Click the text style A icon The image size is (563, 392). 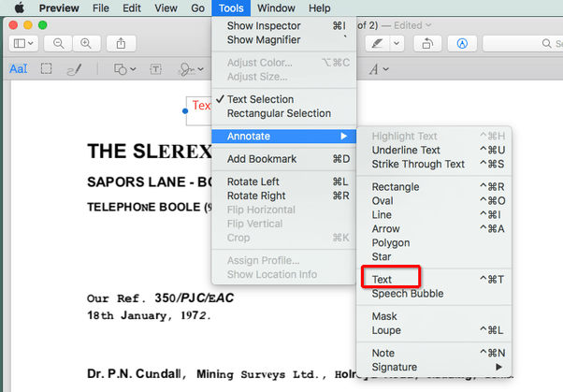tap(374, 69)
